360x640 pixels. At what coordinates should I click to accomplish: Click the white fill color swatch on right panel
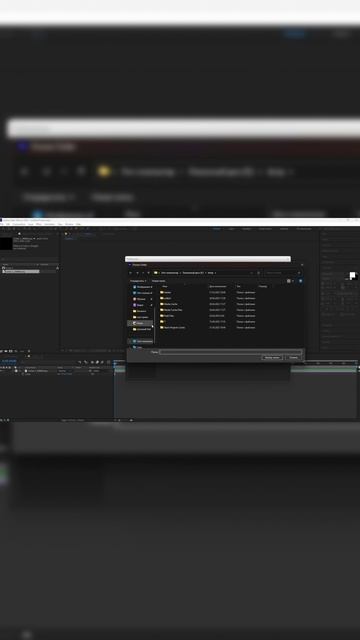(x=352, y=276)
